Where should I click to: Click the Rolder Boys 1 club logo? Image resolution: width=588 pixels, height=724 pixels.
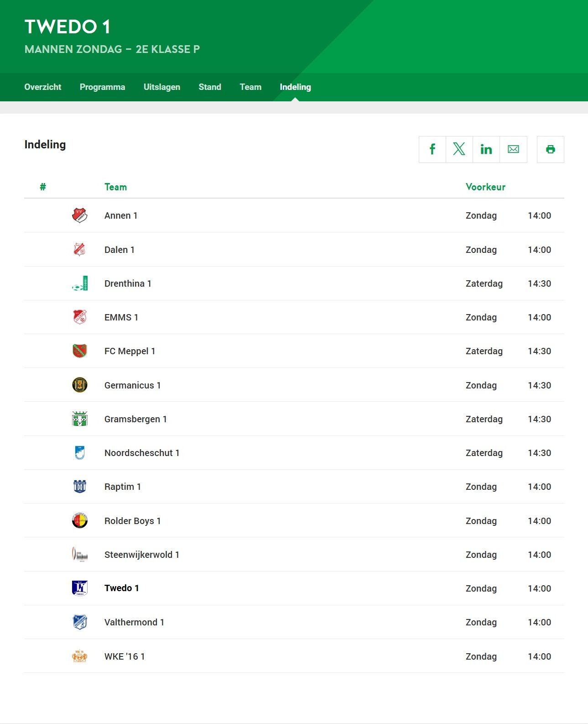point(80,520)
